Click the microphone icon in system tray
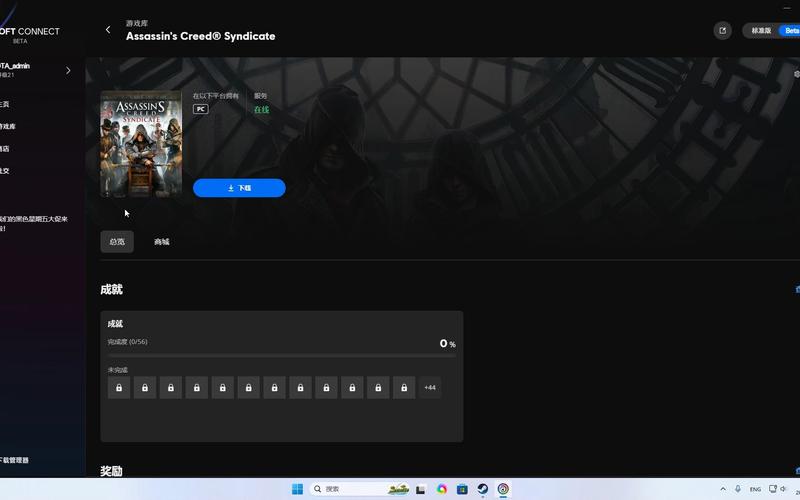This screenshot has height=500, width=800. (x=738, y=489)
